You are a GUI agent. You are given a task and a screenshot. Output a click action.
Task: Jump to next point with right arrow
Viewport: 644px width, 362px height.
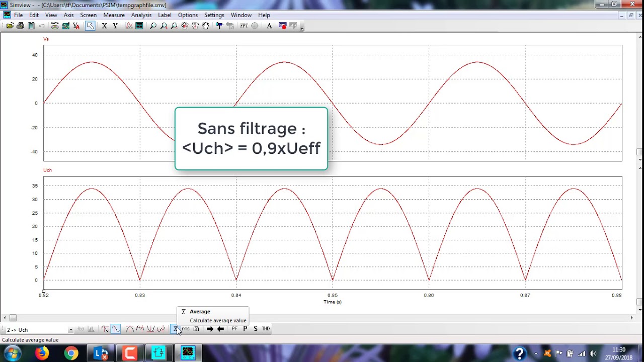210,329
